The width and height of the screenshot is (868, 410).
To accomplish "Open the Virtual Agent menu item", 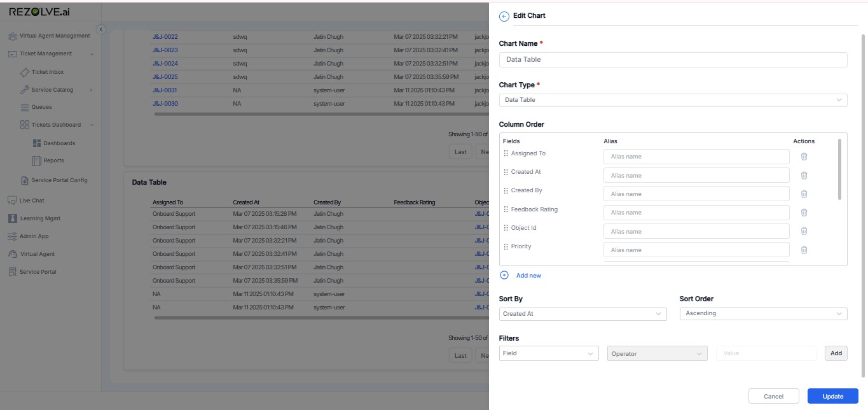I will [37, 254].
